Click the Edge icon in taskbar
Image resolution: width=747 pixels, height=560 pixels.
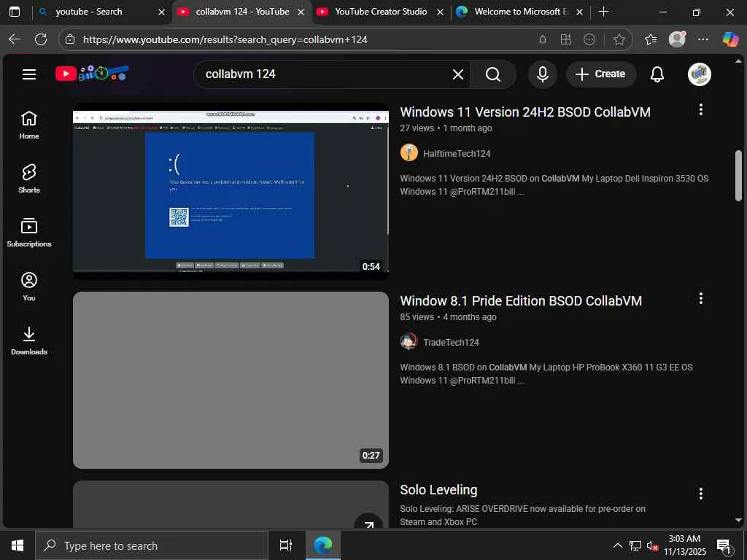point(323,545)
